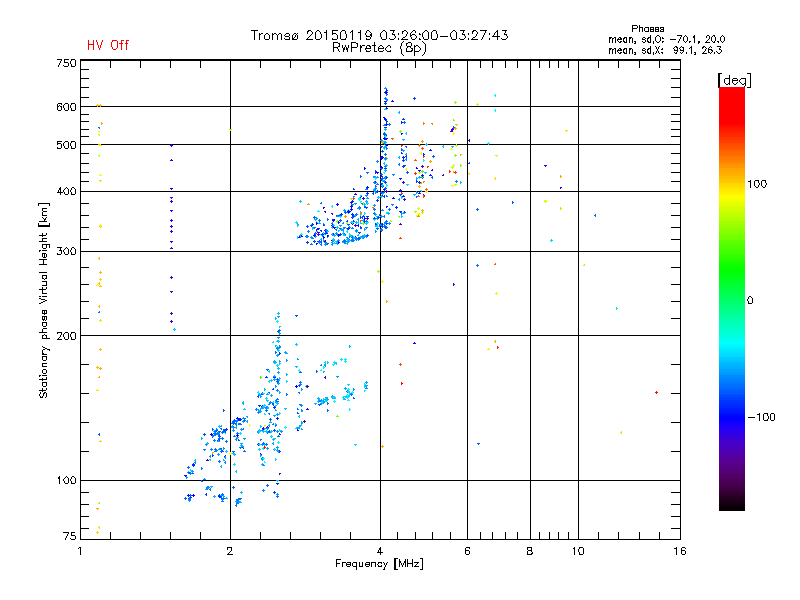
Task: Click colorbar tick label "-100"
Action: coord(761,417)
